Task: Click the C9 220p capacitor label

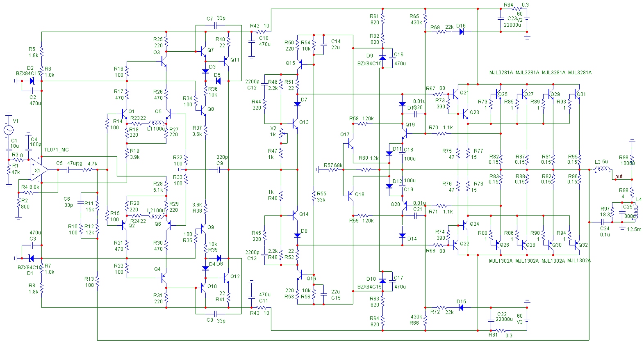Action: (x=222, y=160)
